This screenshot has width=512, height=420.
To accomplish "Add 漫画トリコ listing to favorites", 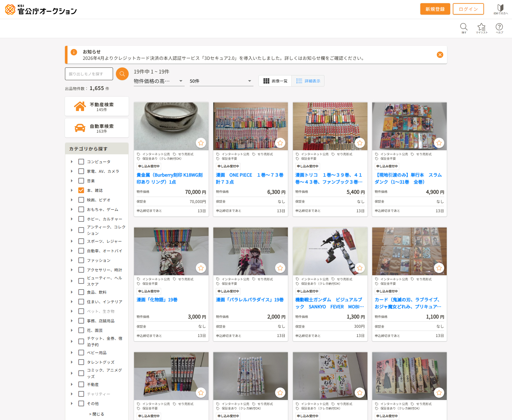I will point(360,143).
